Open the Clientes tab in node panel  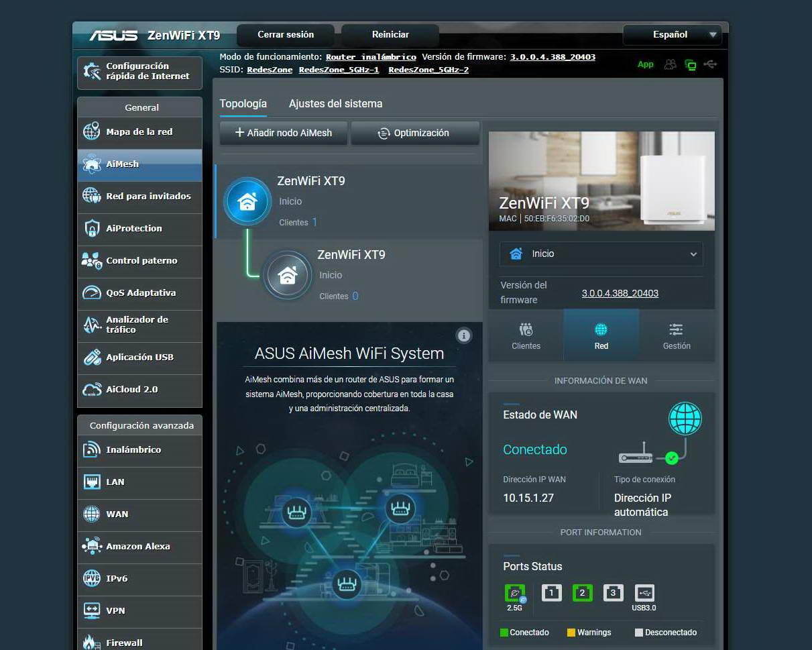click(526, 336)
